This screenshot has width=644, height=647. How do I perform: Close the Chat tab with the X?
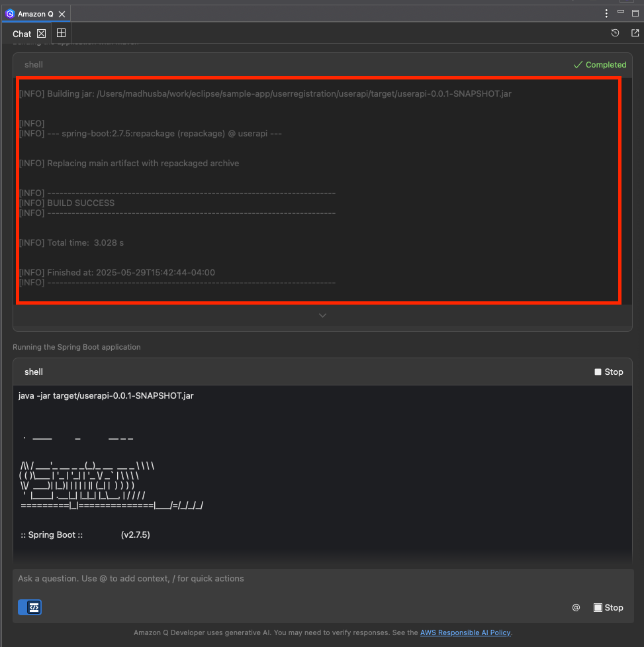41,32
